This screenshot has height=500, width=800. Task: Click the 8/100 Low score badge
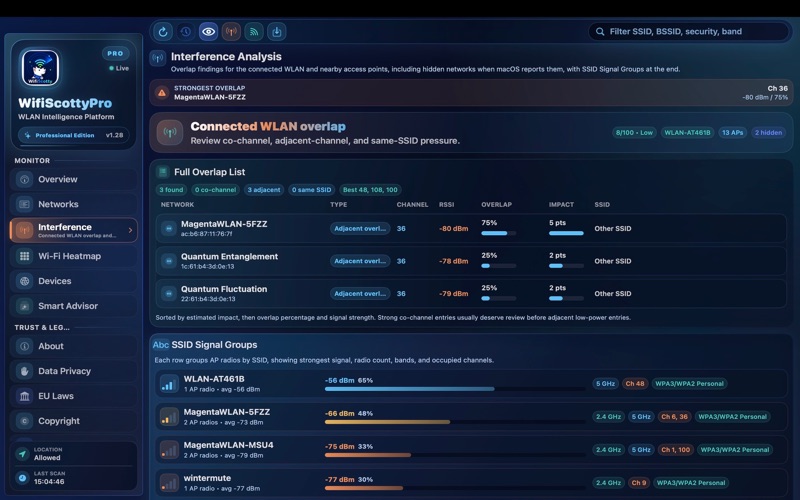pos(634,133)
